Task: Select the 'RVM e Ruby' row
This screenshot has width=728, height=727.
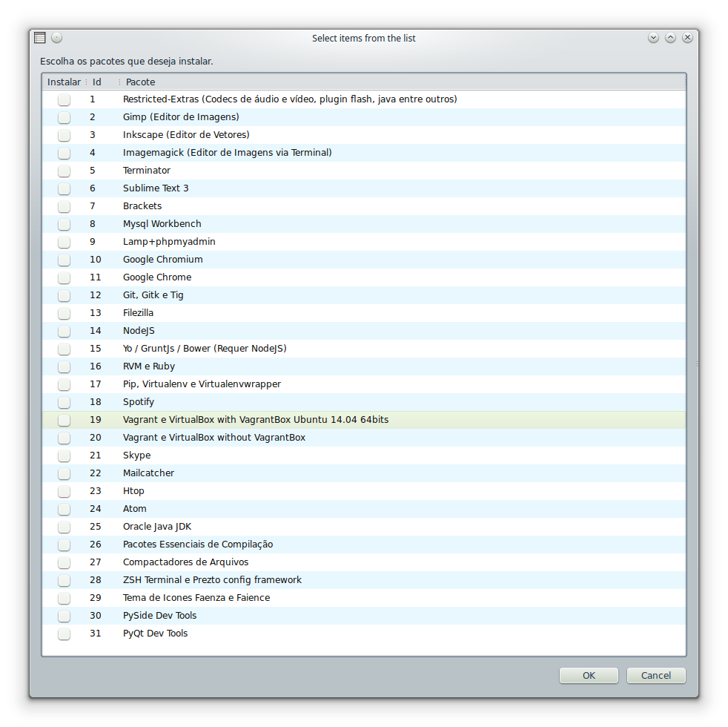Action: 364,366
